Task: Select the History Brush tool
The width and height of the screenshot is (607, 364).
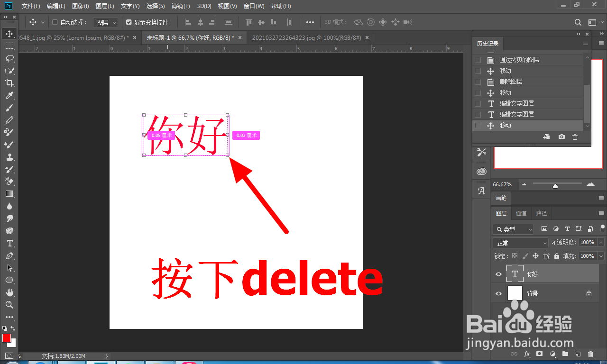Action: (x=9, y=169)
